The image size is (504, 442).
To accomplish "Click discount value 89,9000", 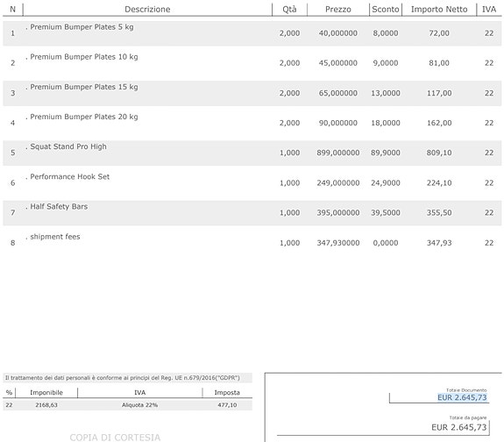I will 386,153.
